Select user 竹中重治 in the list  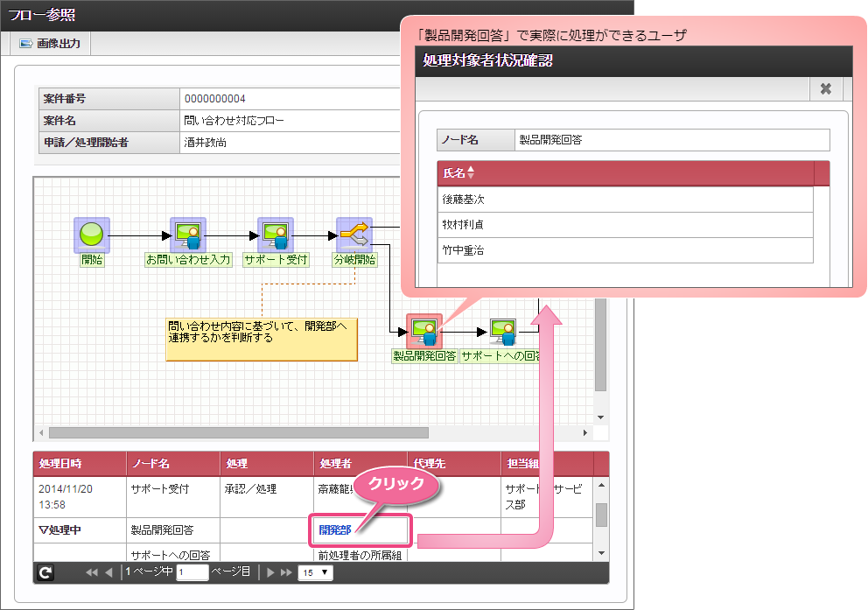point(626,250)
